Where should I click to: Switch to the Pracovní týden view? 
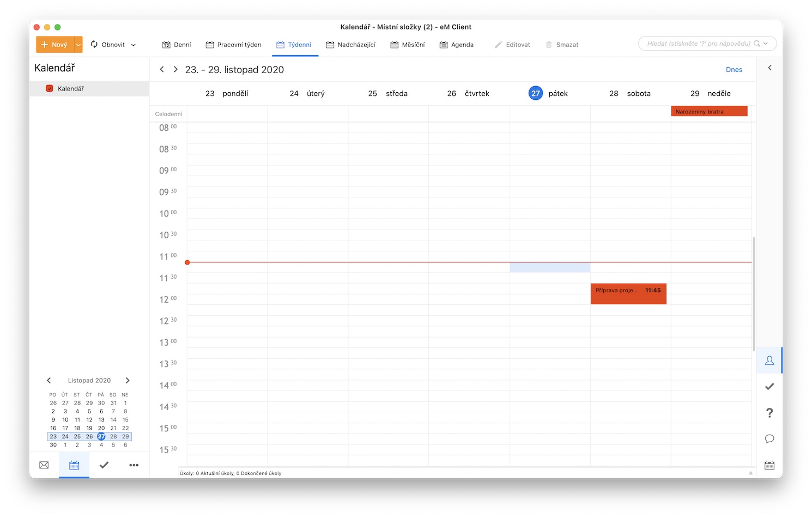tap(233, 45)
